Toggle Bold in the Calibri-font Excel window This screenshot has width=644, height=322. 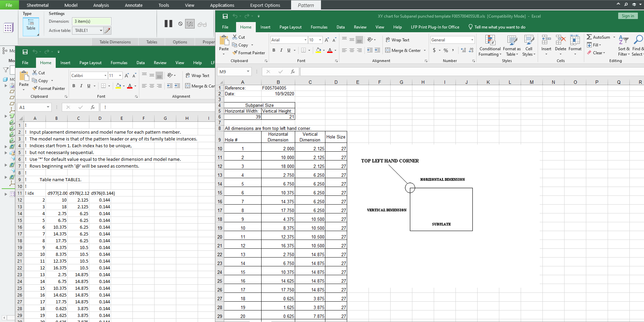pos(74,86)
